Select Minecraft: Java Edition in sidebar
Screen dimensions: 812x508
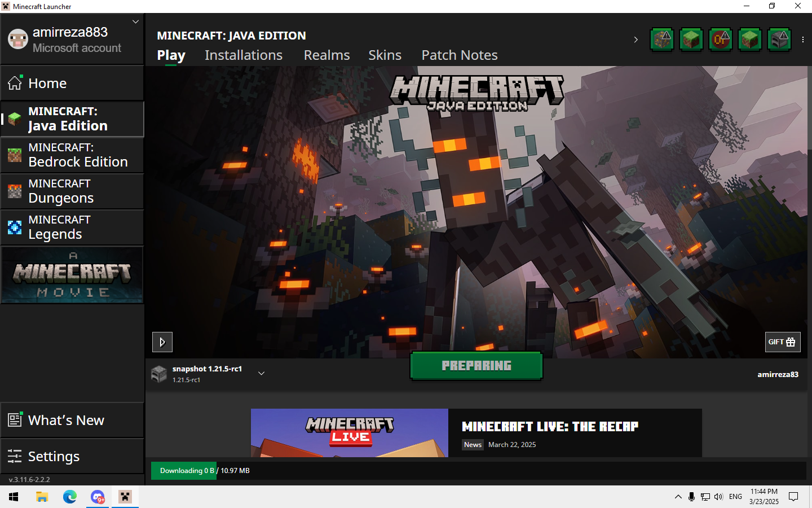click(x=72, y=119)
